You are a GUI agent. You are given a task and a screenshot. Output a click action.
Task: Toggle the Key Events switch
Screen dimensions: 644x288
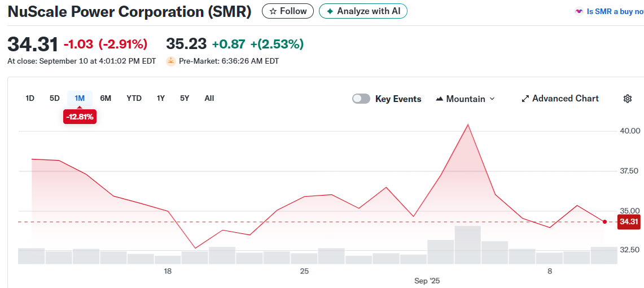coord(361,99)
